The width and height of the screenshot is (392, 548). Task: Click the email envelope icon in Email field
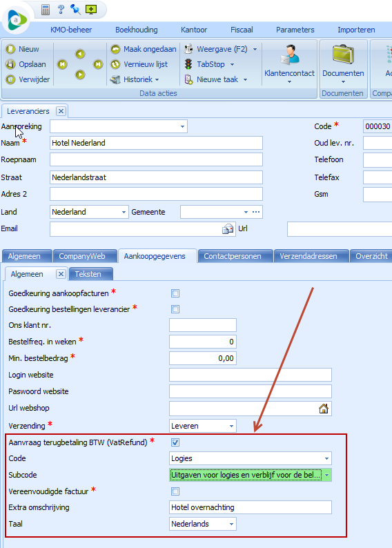[228, 229]
